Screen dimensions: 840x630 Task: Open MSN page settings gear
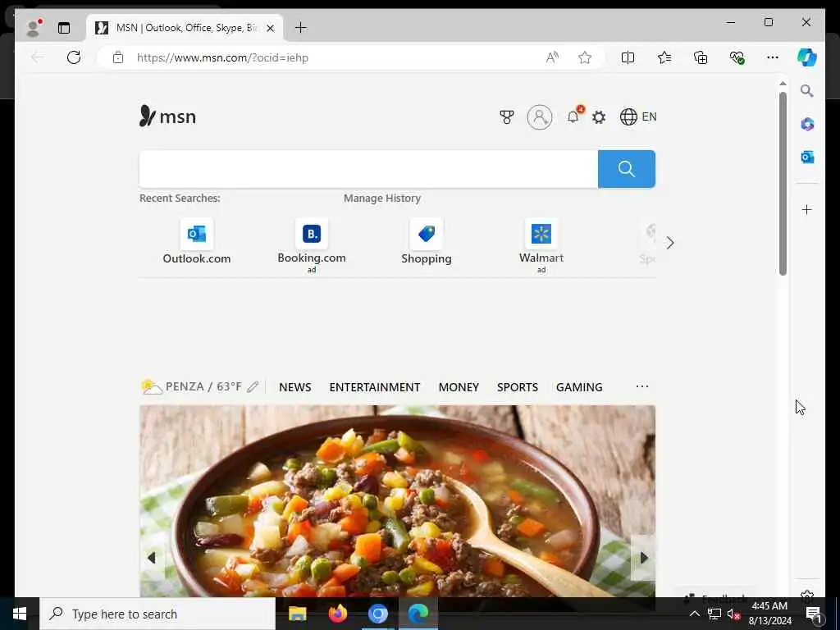click(x=599, y=116)
